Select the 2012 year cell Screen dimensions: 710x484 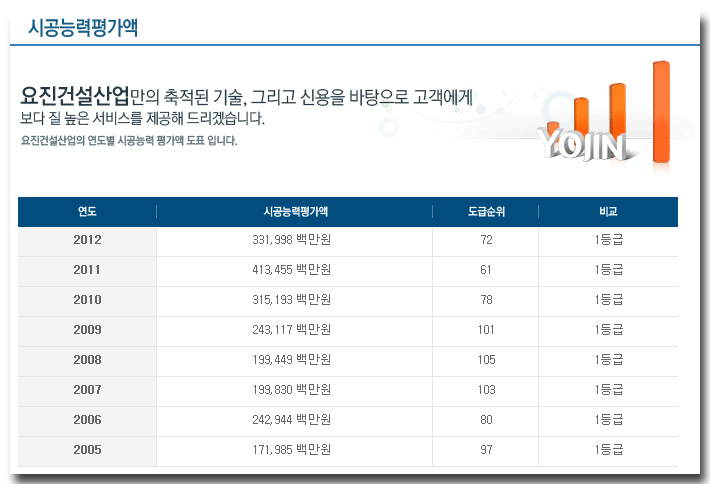tap(87, 240)
